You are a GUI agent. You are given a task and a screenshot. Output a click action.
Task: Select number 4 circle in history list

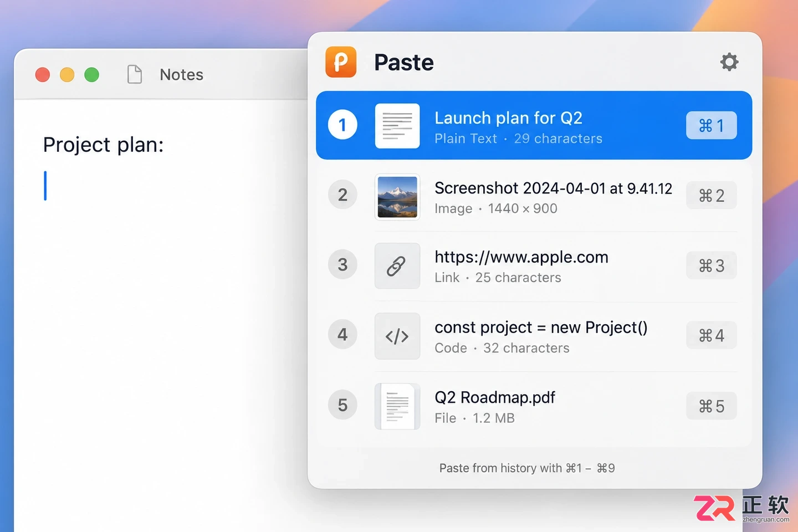coord(342,335)
